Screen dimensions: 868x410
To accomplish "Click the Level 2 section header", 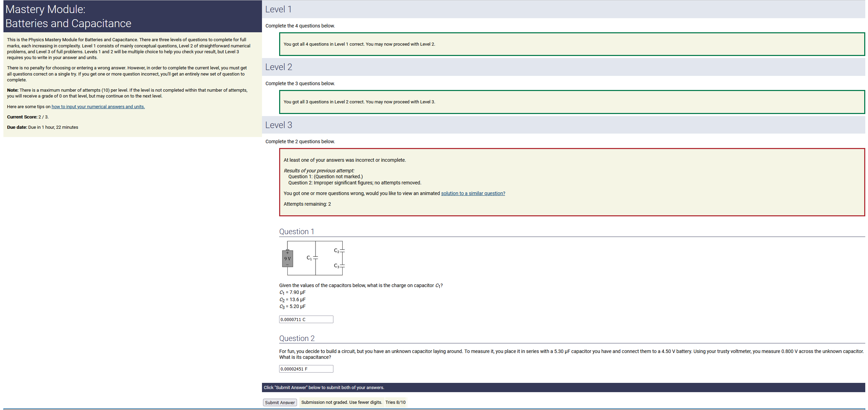I will click(x=278, y=67).
